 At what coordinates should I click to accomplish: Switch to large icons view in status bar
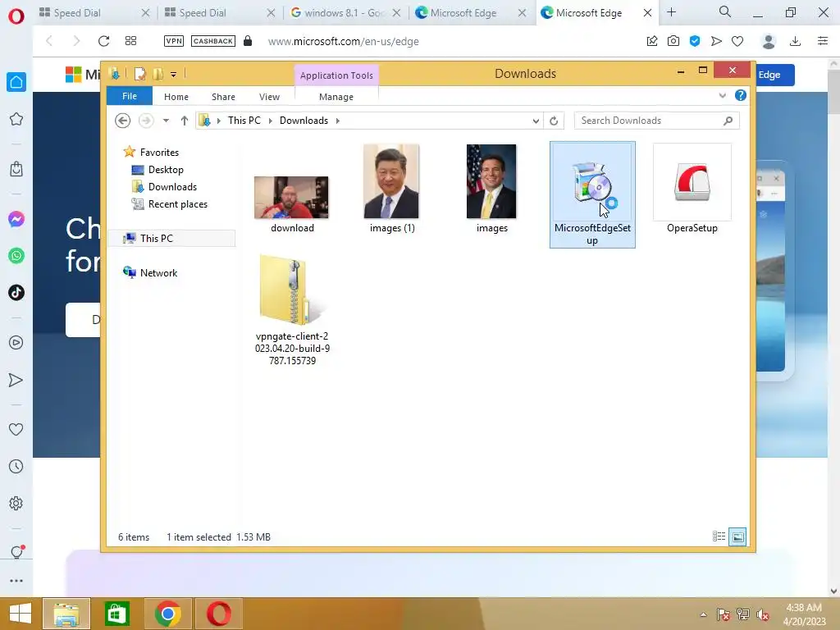pos(737,536)
